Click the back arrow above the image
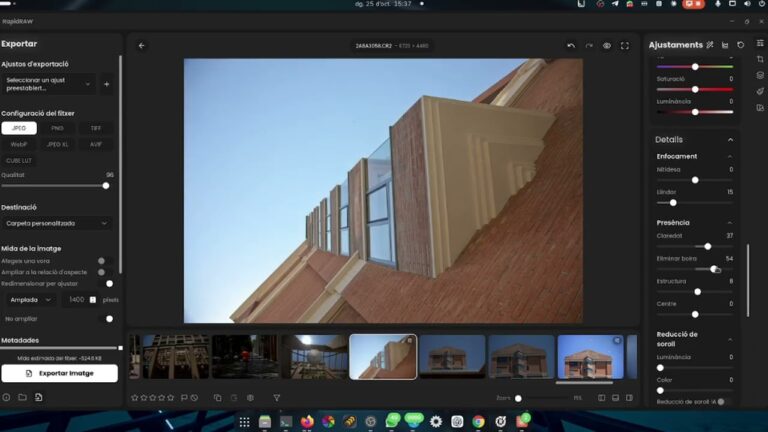The height and width of the screenshot is (432, 768). point(142,46)
